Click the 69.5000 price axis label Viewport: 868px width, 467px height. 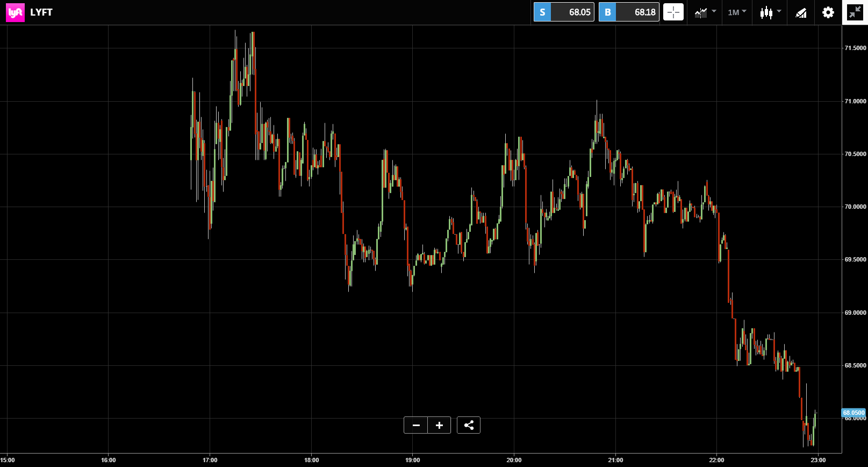pyautogui.click(x=855, y=259)
